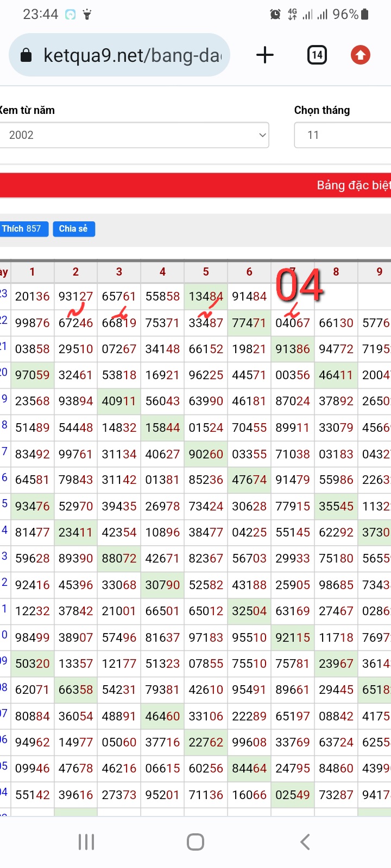Select column header 3 in the table

click(119, 272)
